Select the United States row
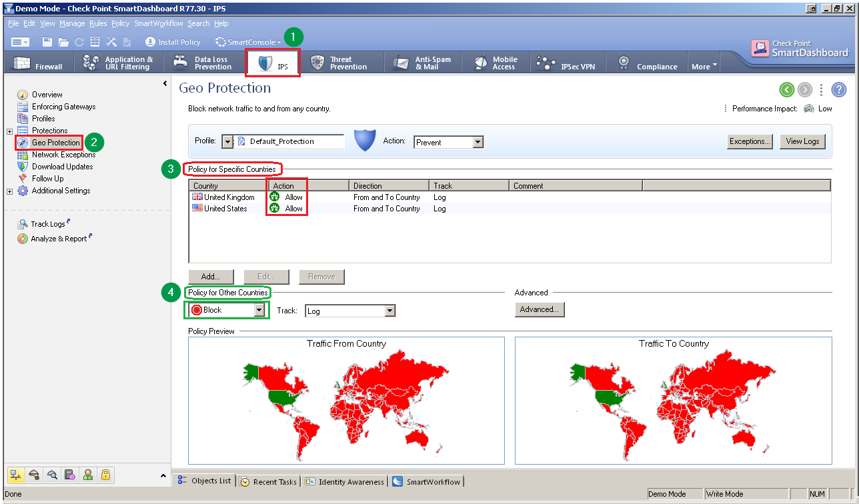Image resolution: width=859 pixels, height=504 pixels. tap(510, 209)
